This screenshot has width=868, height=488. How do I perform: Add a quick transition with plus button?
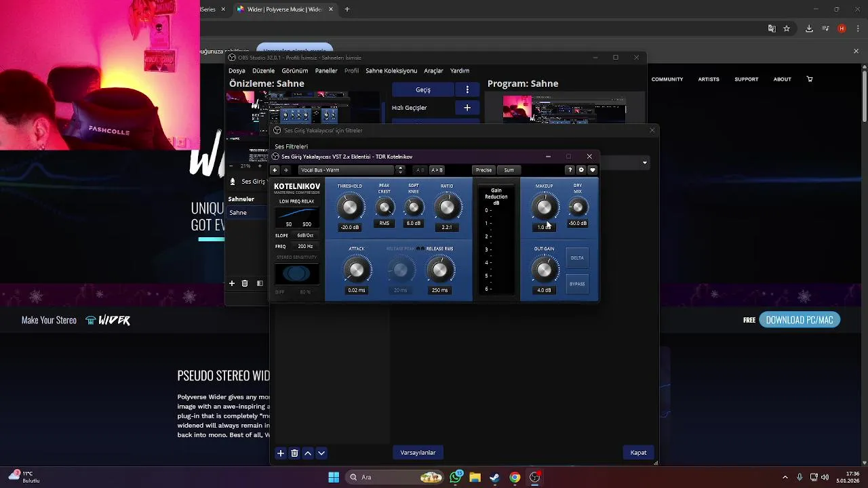467,107
